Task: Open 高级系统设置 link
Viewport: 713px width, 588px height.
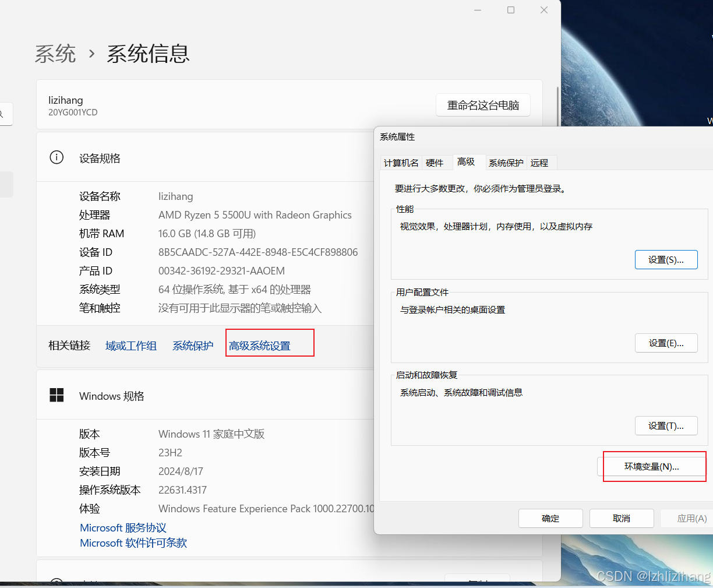Action: tap(259, 346)
